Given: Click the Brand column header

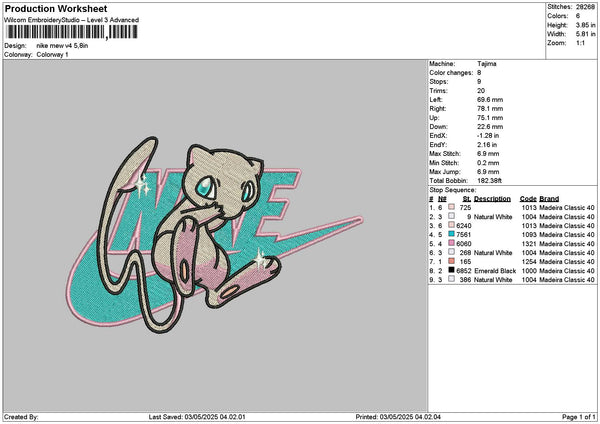Looking at the screenshot, I should click(x=549, y=199).
